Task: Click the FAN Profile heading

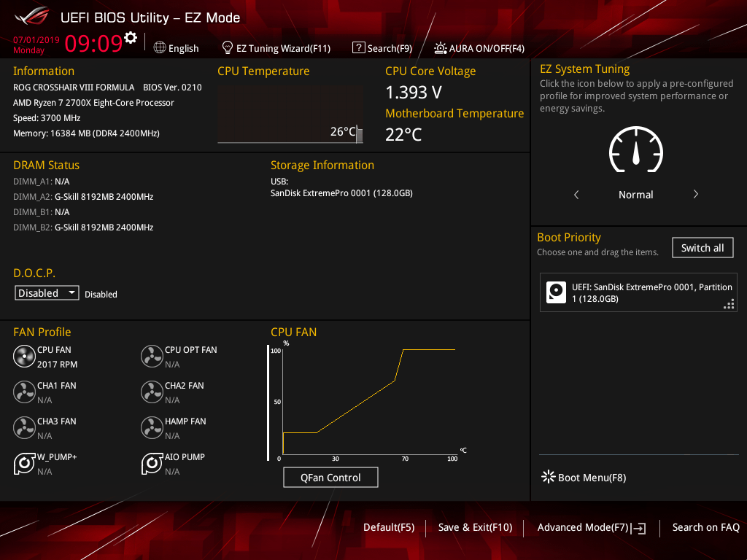Action: [x=42, y=332]
